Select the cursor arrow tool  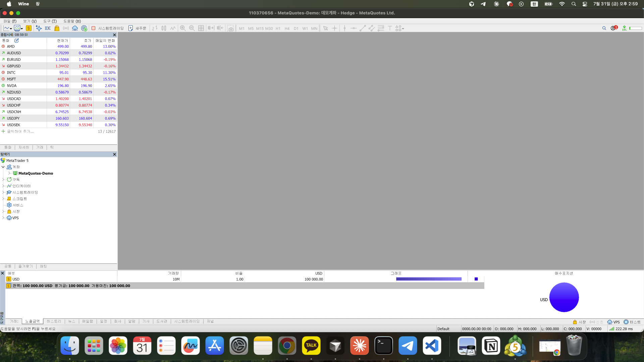pyautogui.click(x=325, y=28)
